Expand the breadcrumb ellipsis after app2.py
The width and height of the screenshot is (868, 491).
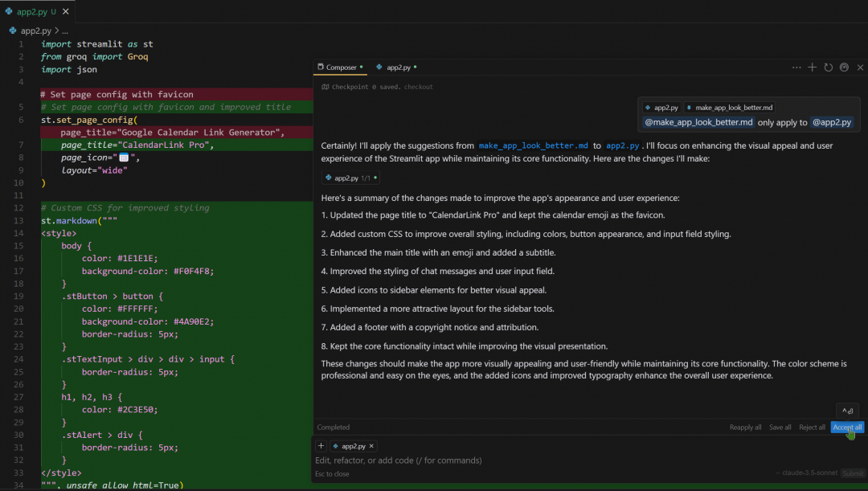[x=65, y=31]
